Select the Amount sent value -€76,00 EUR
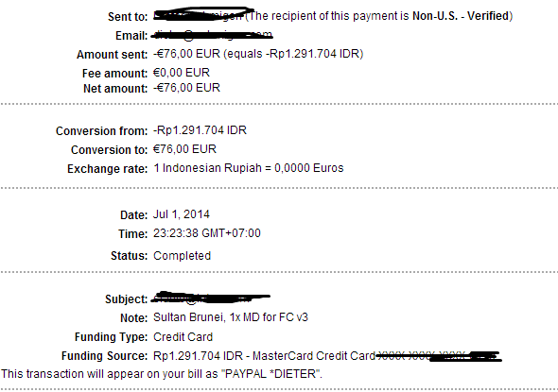This screenshot has width=558, height=392. pos(186,54)
